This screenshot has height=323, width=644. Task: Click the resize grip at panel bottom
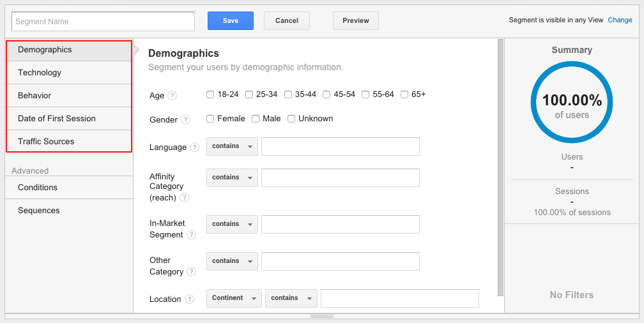point(322,316)
